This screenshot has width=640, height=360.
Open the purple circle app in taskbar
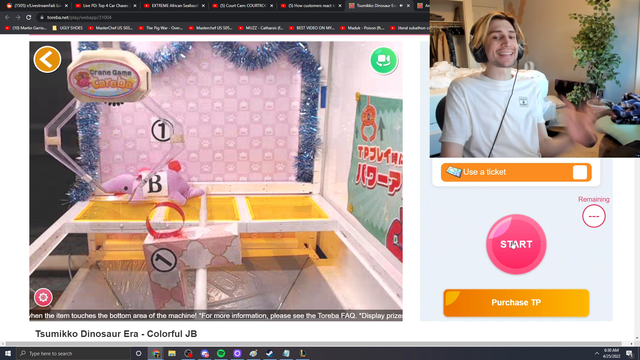pyautogui.click(x=237, y=353)
